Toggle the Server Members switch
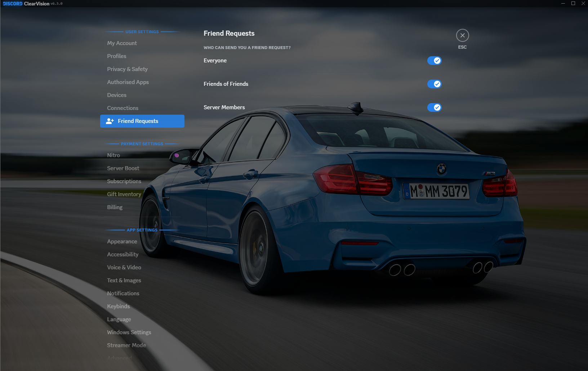588x371 pixels. [434, 107]
